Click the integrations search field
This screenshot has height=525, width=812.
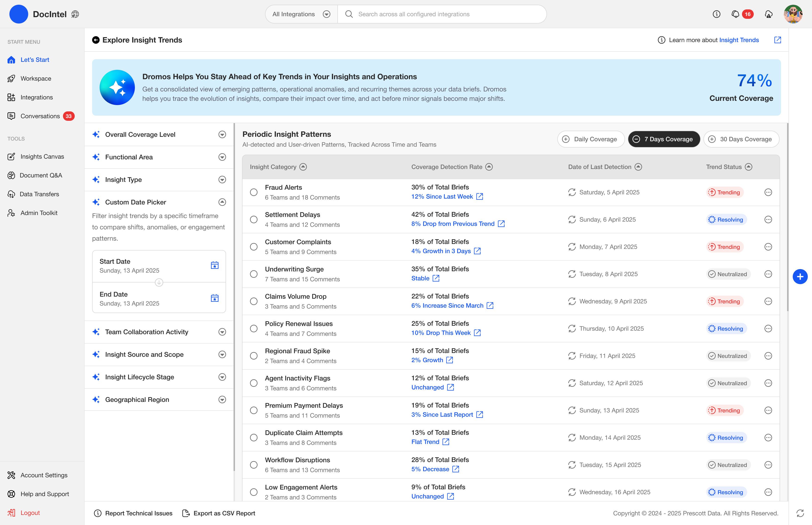coord(443,14)
